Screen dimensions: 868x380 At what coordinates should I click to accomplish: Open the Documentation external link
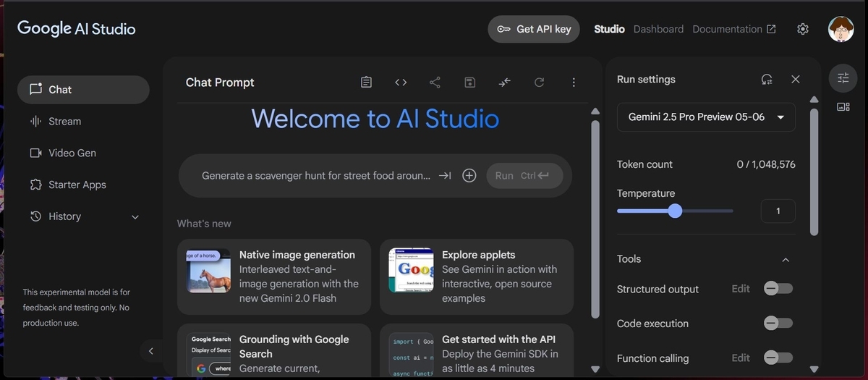(734, 29)
